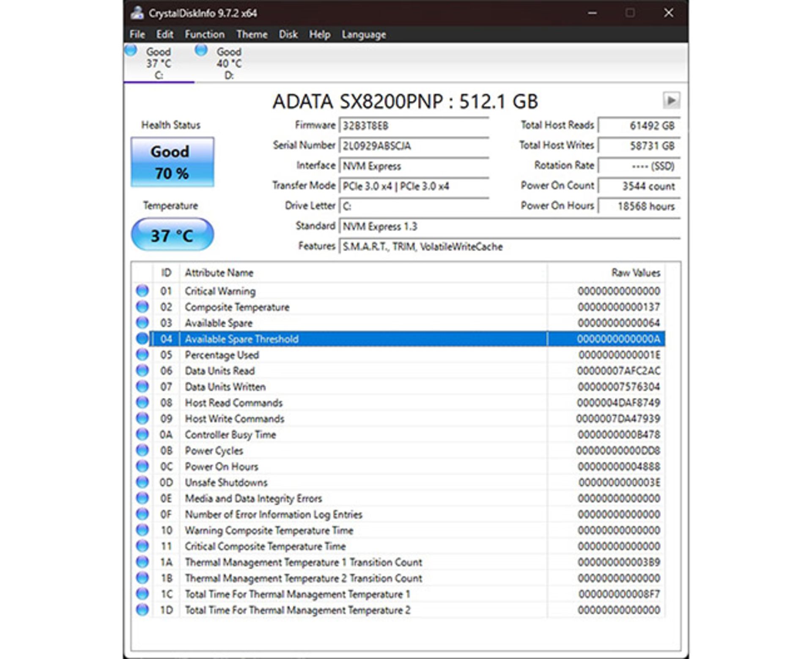Click blue status orb for Unsafe Shutdowns
This screenshot has width=812, height=659.
click(142, 482)
